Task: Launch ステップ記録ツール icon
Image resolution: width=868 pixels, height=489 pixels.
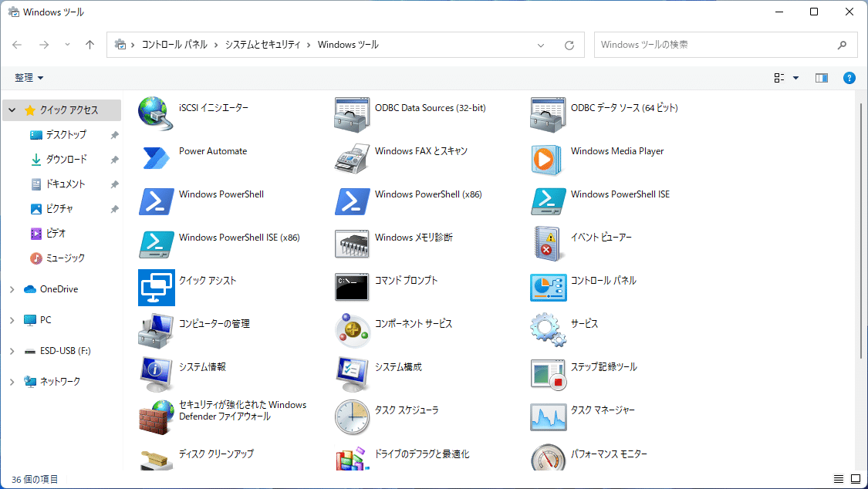Action: 548,375
